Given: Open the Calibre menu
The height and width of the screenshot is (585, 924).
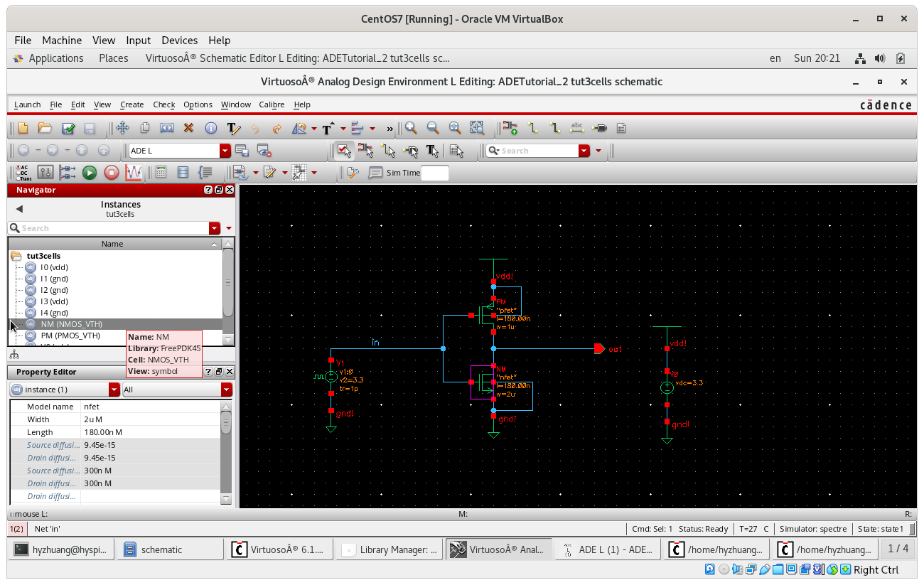Looking at the screenshot, I should (x=272, y=104).
